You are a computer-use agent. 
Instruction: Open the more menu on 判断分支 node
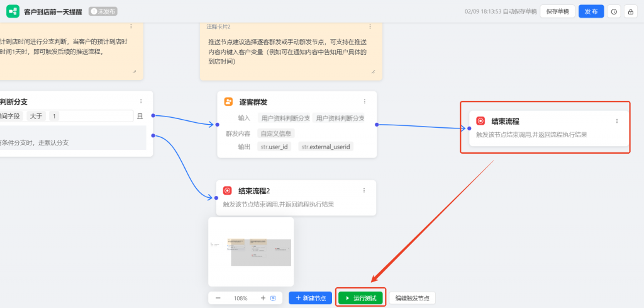141,101
